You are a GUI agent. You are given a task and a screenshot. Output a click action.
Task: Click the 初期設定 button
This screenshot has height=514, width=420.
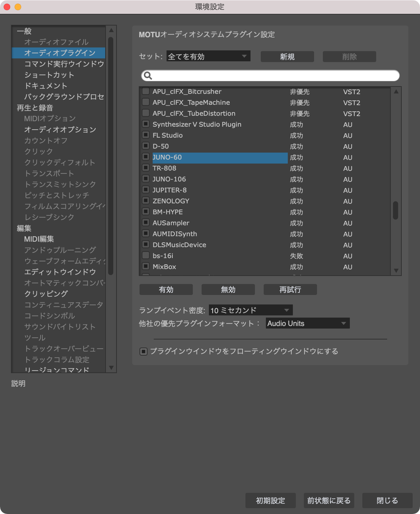point(271,500)
